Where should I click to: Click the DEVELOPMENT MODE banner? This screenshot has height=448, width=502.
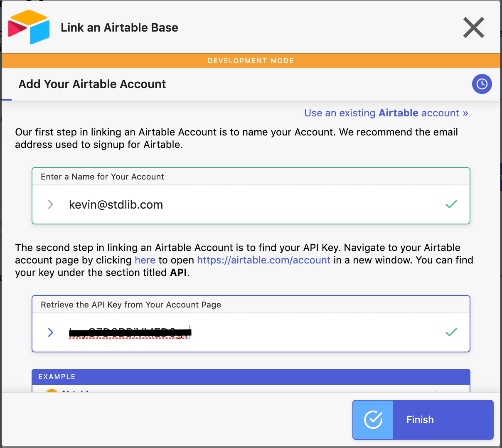click(251, 61)
